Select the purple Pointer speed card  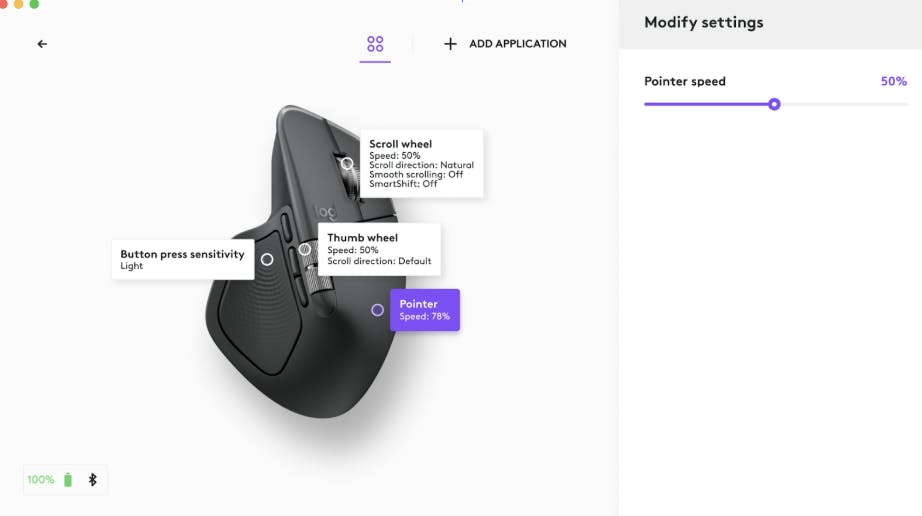pyautogui.click(x=425, y=310)
